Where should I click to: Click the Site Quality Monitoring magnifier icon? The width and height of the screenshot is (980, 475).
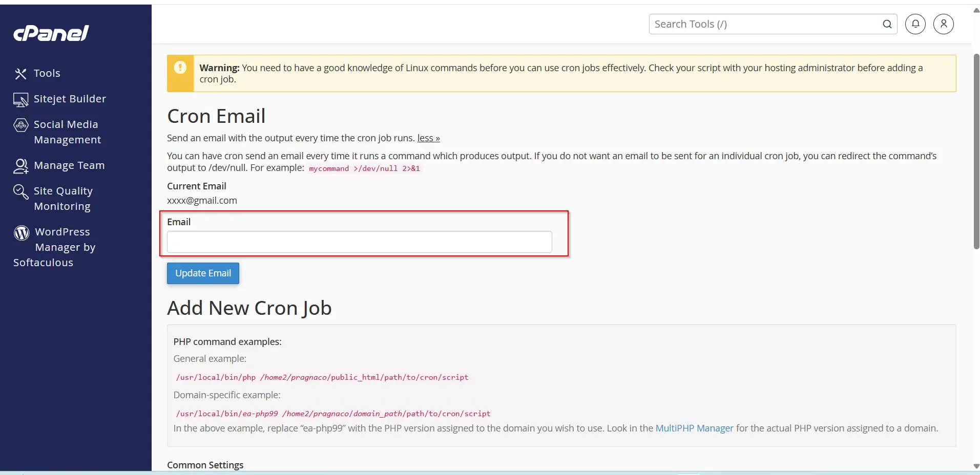click(20, 191)
